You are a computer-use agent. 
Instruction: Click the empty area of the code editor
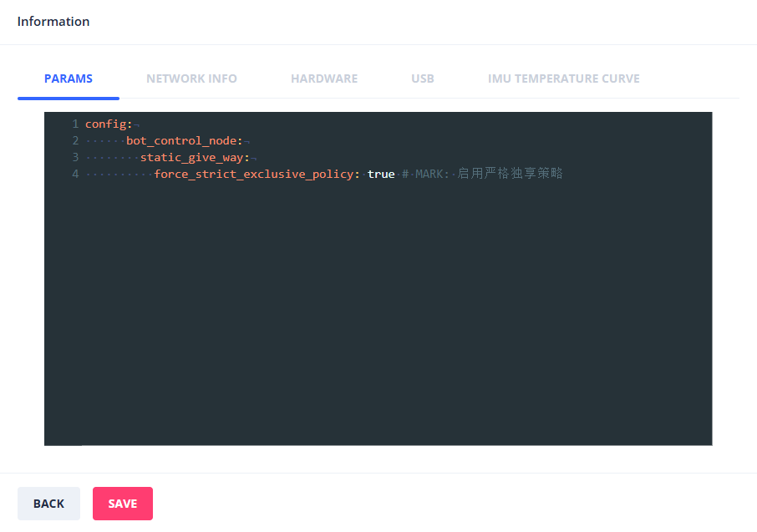click(378, 317)
